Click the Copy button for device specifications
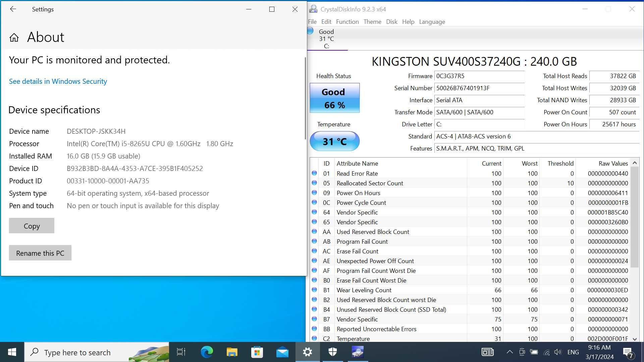The width and height of the screenshot is (644, 362). pyautogui.click(x=32, y=226)
